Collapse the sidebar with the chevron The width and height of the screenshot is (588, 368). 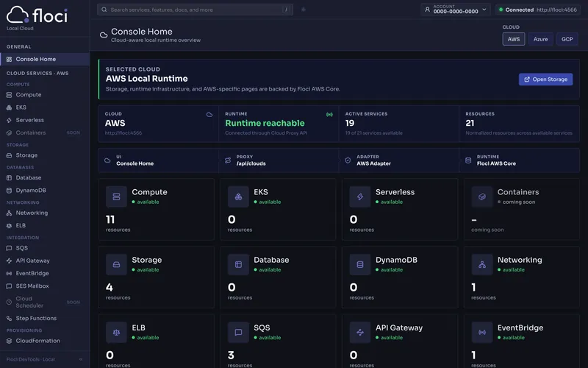tap(81, 359)
